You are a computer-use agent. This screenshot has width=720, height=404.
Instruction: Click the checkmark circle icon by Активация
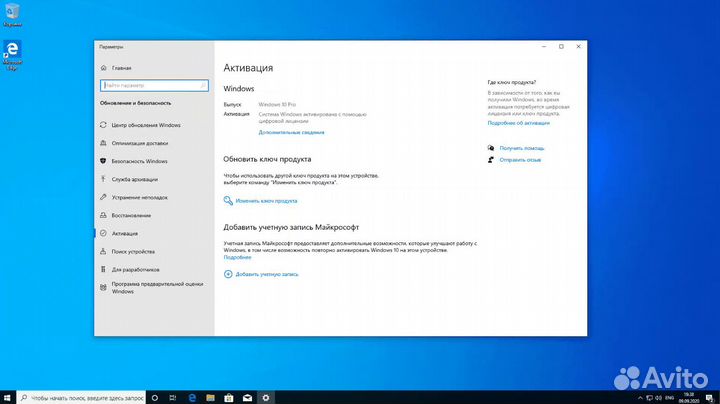(x=103, y=233)
